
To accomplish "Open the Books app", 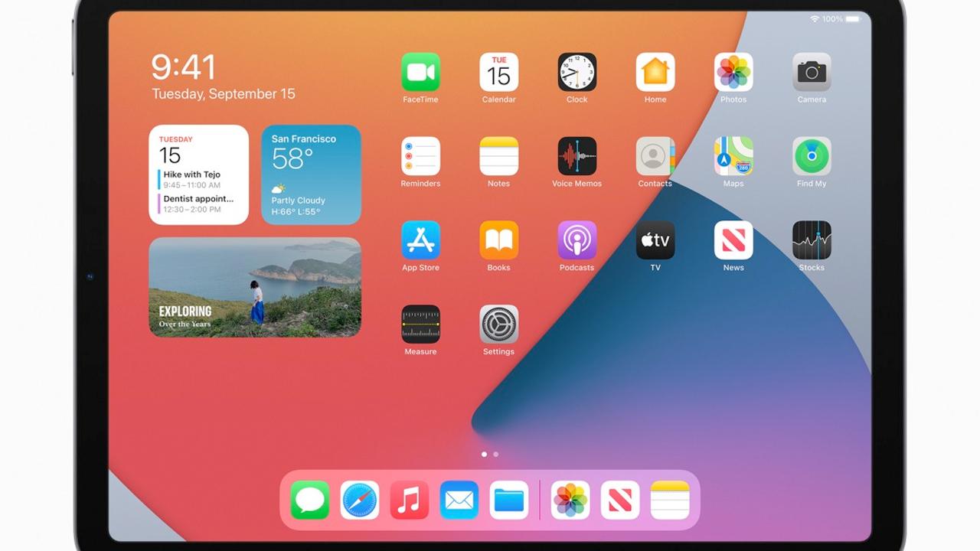I will 498,240.
